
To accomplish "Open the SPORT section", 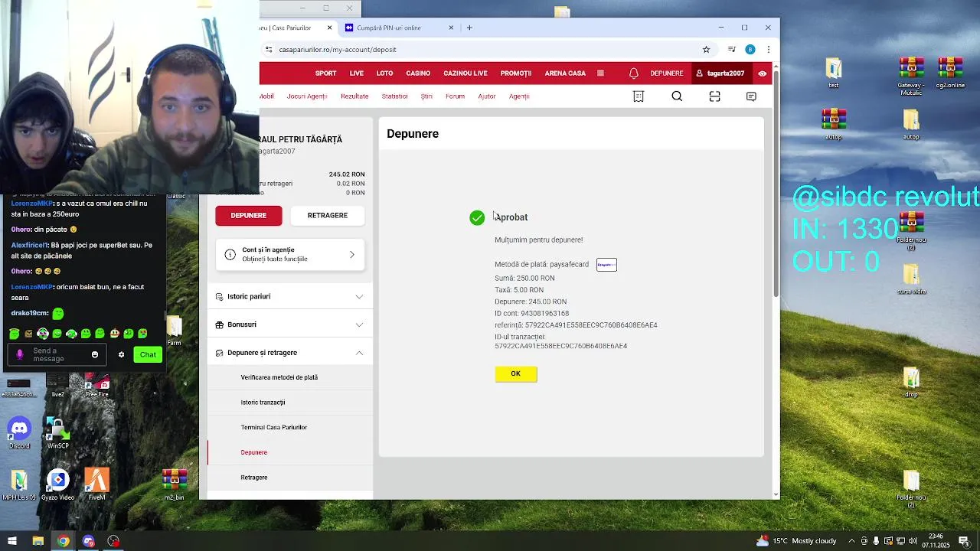I will coord(325,73).
